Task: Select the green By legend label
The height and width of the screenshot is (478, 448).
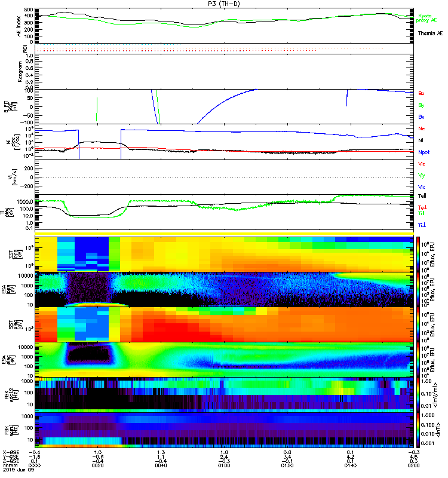Action: click(x=421, y=106)
